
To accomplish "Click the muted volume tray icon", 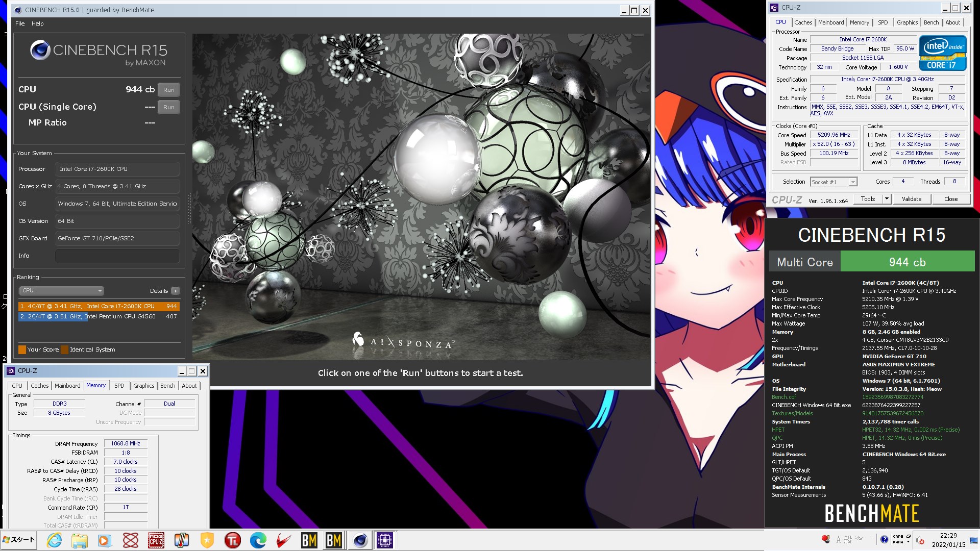I will pos(920,540).
